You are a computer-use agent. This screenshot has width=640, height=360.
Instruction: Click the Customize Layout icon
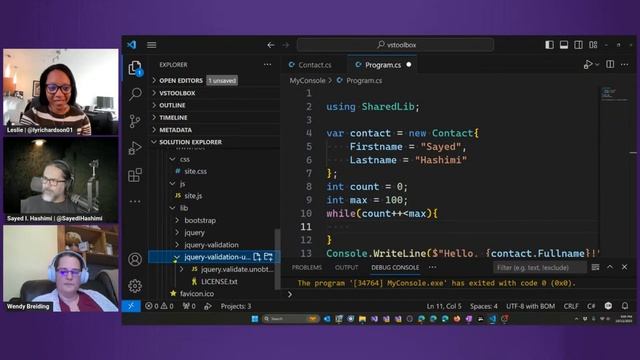point(593,45)
